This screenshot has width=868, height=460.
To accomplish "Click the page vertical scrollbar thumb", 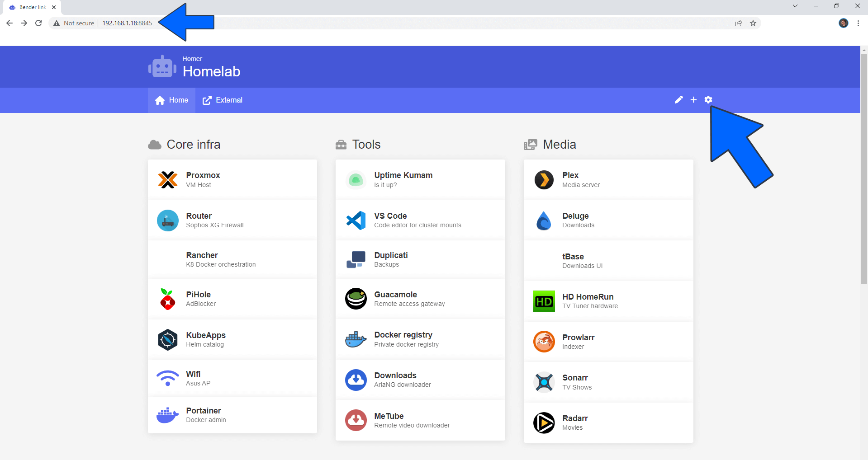I will click(864, 169).
